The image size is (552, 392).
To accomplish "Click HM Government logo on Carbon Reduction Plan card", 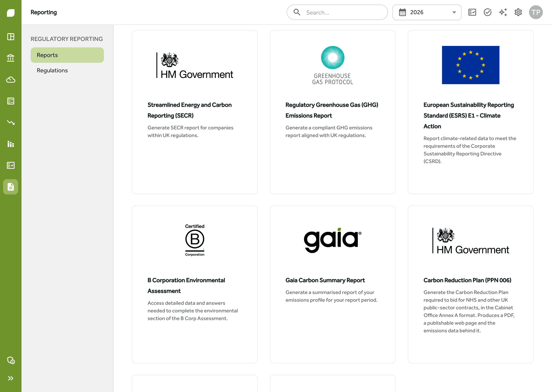I will coord(471,241).
